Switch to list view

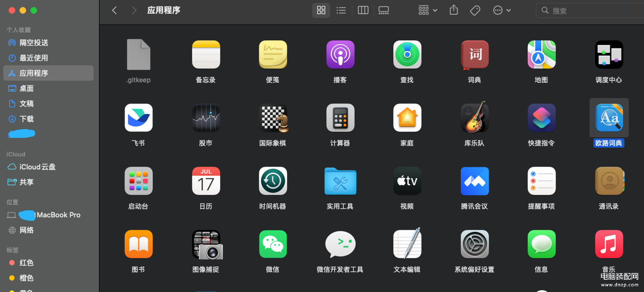[x=341, y=10]
